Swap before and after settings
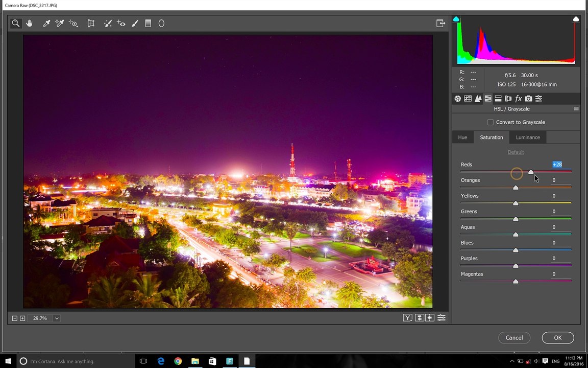The width and height of the screenshot is (588, 368). coord(419,318)
